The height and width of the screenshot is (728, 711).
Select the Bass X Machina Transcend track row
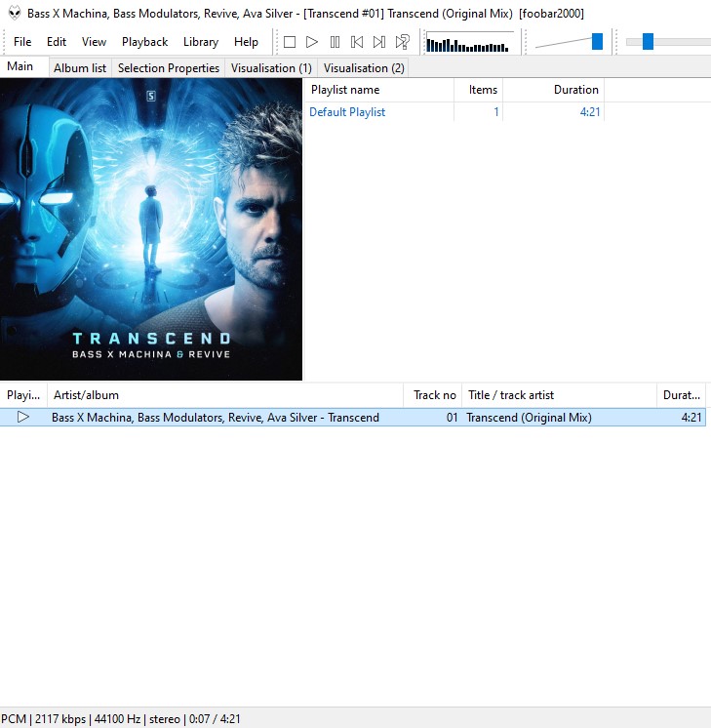click(353, 417)
